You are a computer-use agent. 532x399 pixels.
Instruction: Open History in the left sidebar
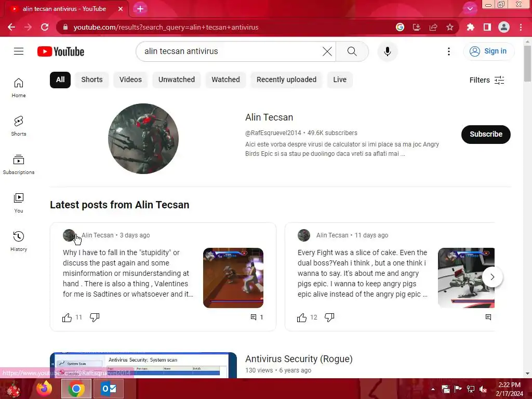(19, 241)
